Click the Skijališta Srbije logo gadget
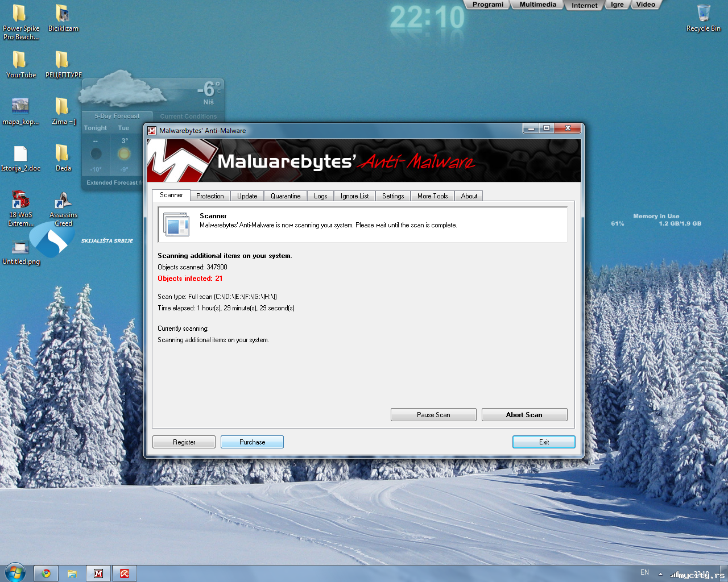 click(52, 240)
